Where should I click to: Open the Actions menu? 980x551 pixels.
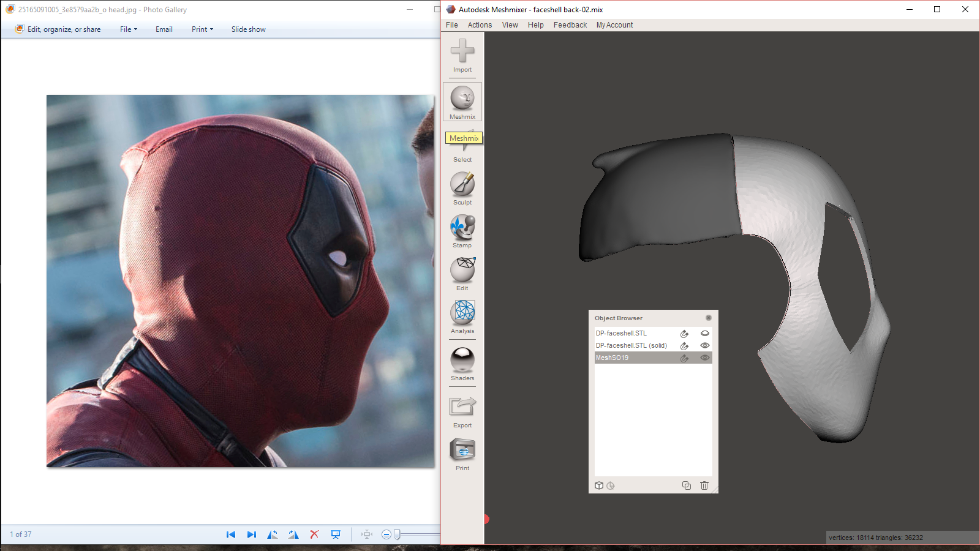point(480,25)
